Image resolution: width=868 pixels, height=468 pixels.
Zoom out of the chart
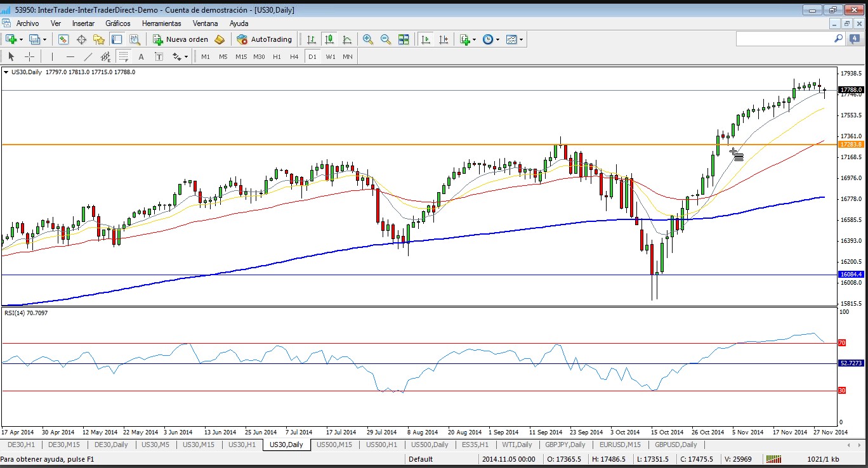point(385,39)
